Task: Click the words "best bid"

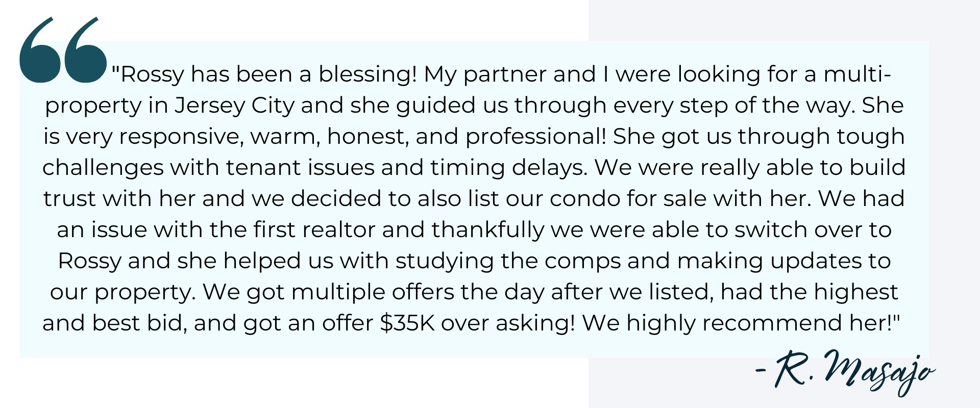Action: click(x=138, y=323)
